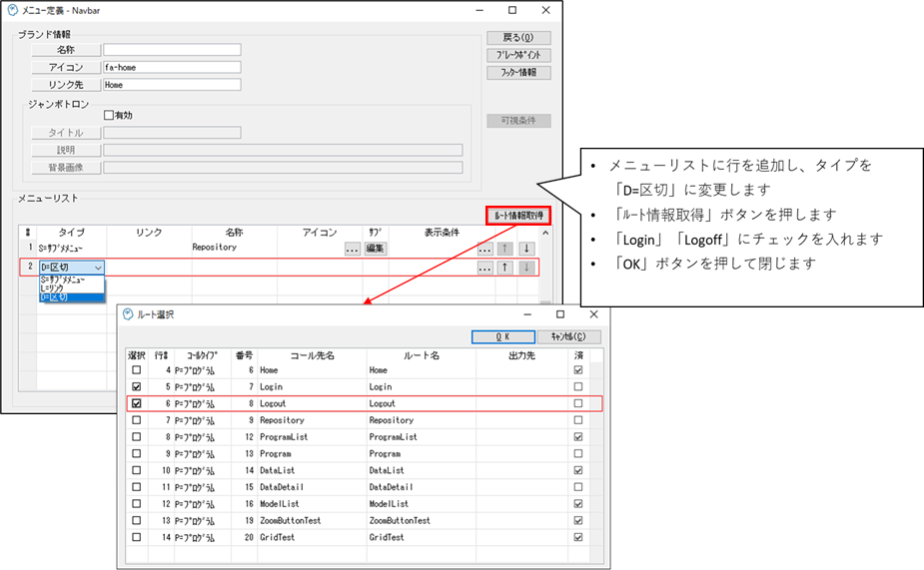The width and height of the screenshot is (924, 570).
Task: Click the リンク先 field containing Home
Action: pos(172,85)
